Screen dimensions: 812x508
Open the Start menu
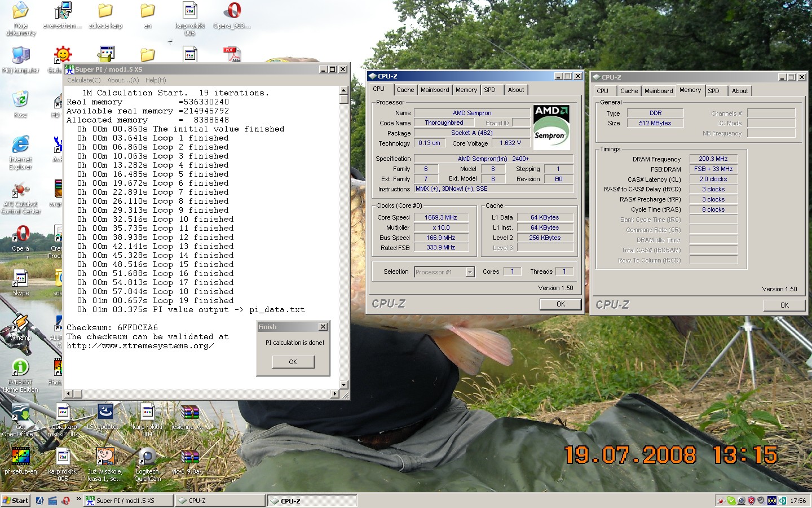(x=16, y=501)
